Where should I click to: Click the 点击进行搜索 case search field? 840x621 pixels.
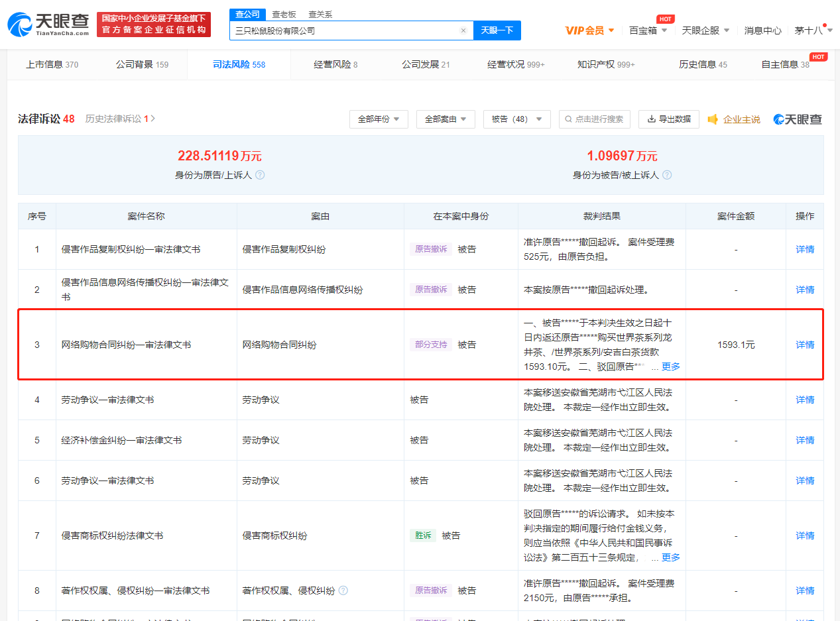tap(594, 119)
